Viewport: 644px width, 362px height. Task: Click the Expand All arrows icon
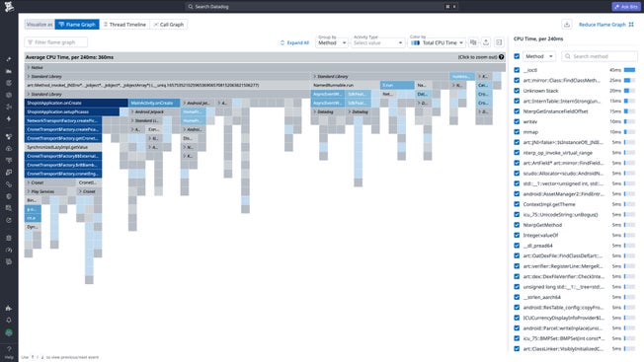point(282,42)
